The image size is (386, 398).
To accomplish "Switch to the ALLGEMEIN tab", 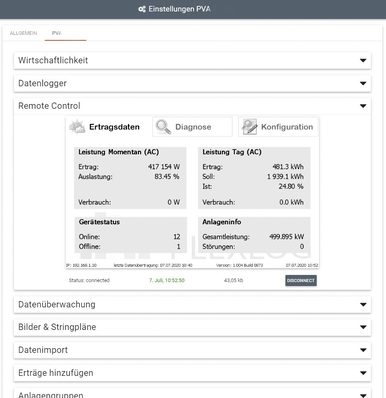I will point(23,33).
